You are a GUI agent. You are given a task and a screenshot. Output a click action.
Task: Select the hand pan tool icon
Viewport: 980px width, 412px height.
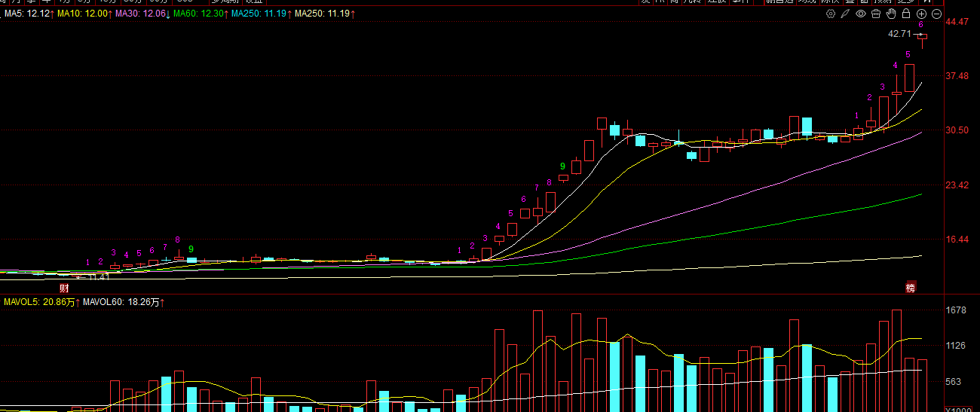pos(891,14)
